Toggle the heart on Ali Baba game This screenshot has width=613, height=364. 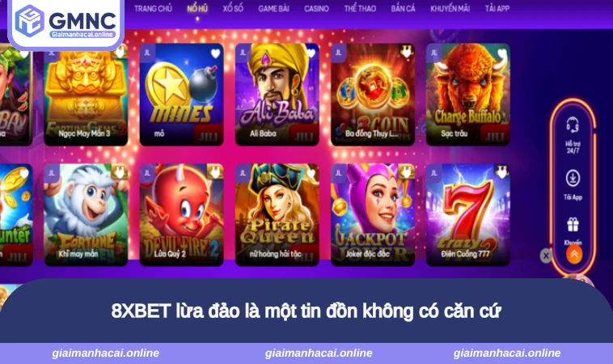tap(311, 53)
